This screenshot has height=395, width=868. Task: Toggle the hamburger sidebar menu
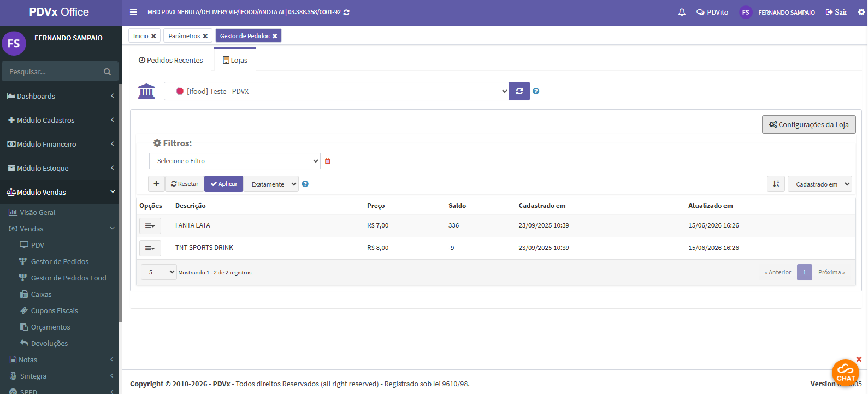coord(133,12)
